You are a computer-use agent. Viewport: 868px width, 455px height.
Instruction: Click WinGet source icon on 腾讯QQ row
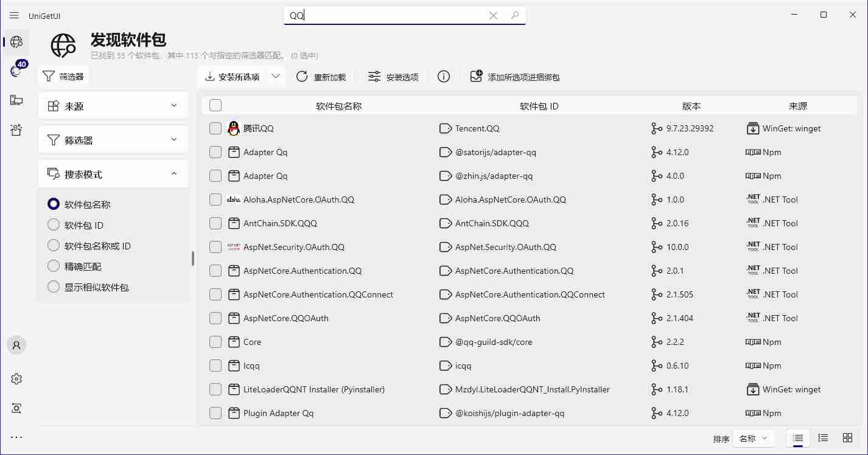pos(753,128)
